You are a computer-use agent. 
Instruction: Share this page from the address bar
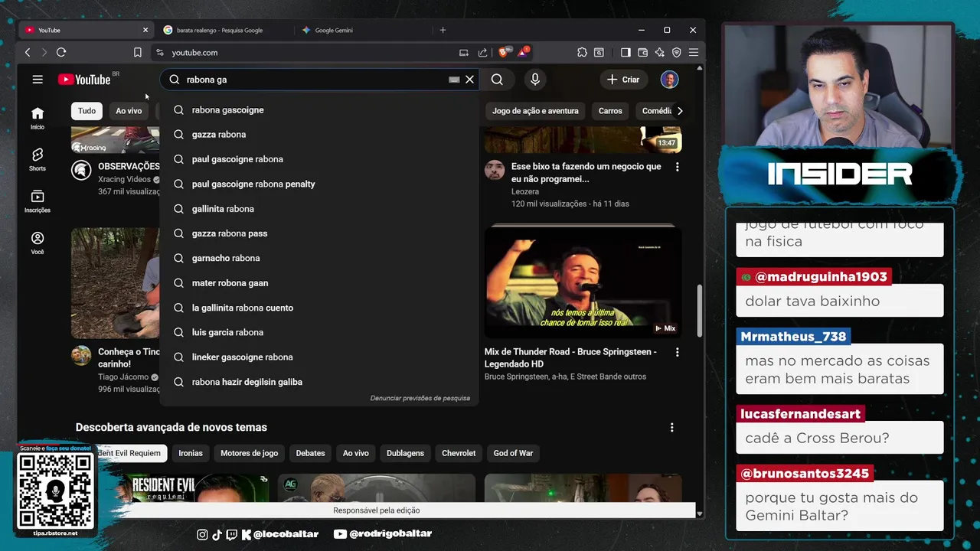point(482,53)
